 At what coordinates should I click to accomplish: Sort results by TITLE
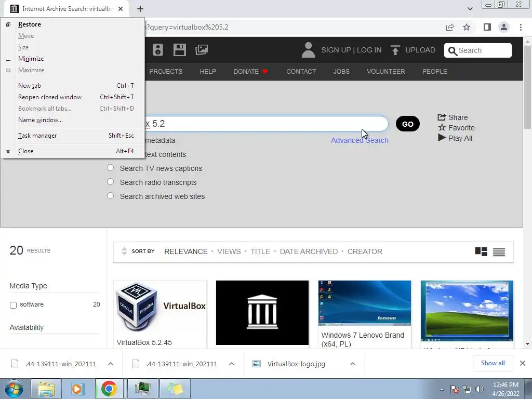pos(260,251)
